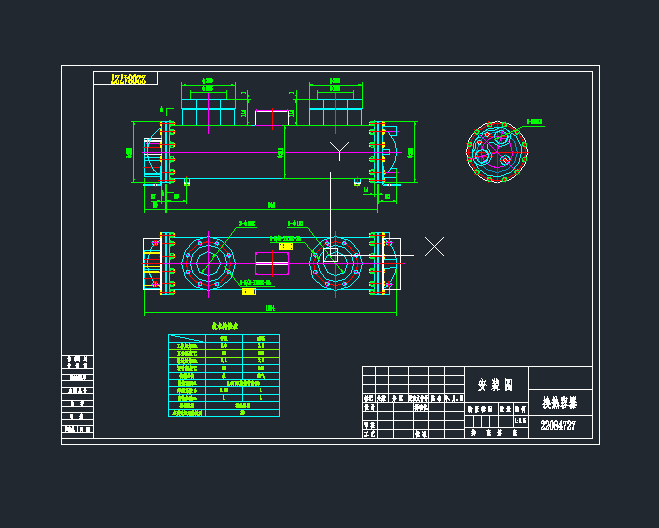
Task: Click the left end flange of the elevation view
Action: tap(165, 153)
